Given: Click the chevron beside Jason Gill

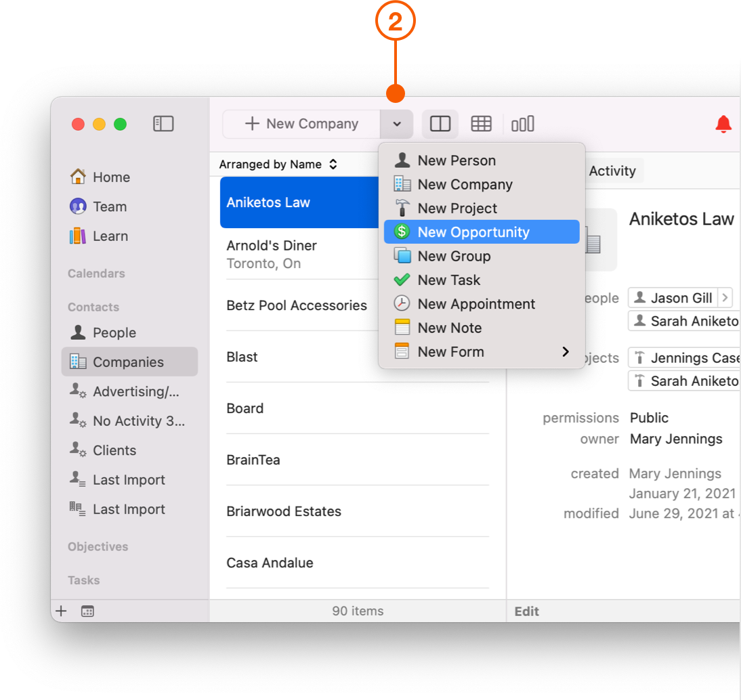Looking at the screenshot, I should tap(725, 298).
